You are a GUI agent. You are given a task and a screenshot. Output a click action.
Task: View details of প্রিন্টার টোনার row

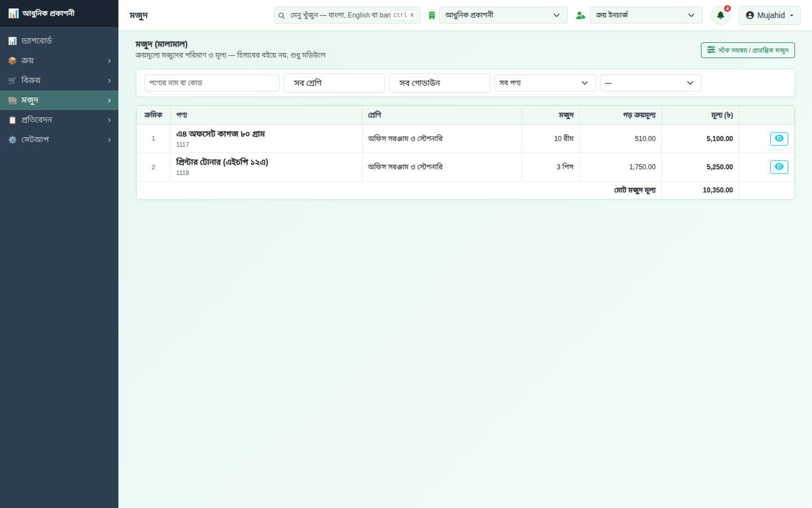(x=779, y=167)
